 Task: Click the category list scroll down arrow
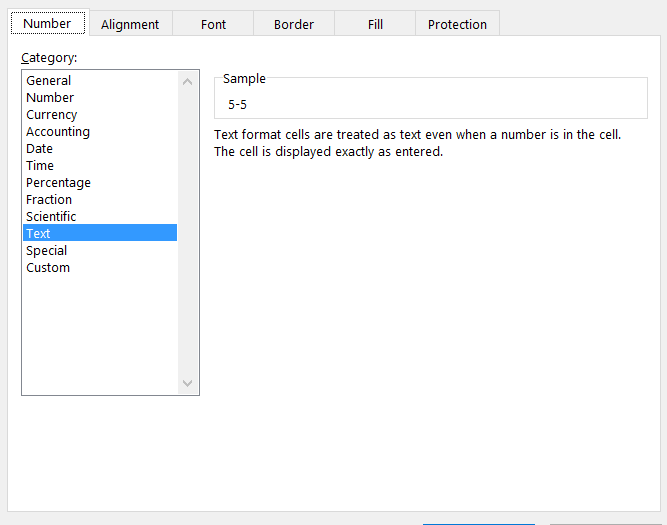[x=188, y=383]
